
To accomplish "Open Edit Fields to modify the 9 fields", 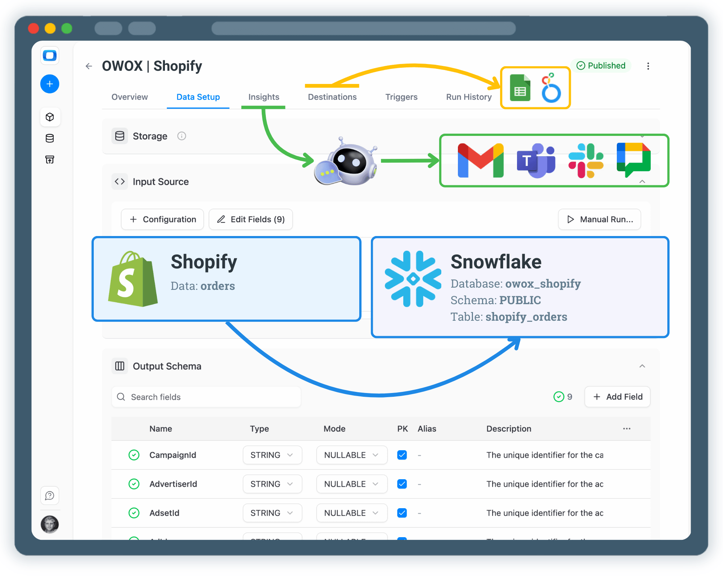I will tap(250, 219).
